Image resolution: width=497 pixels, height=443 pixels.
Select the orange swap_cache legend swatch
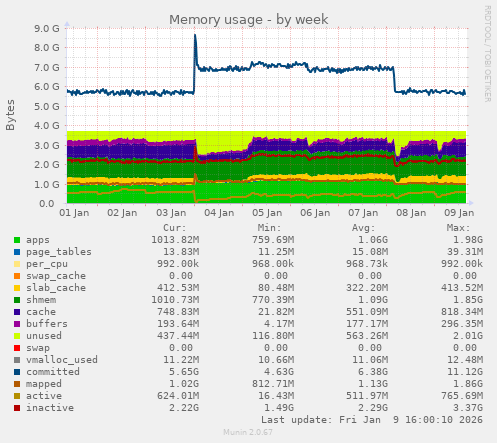[17, 276]
